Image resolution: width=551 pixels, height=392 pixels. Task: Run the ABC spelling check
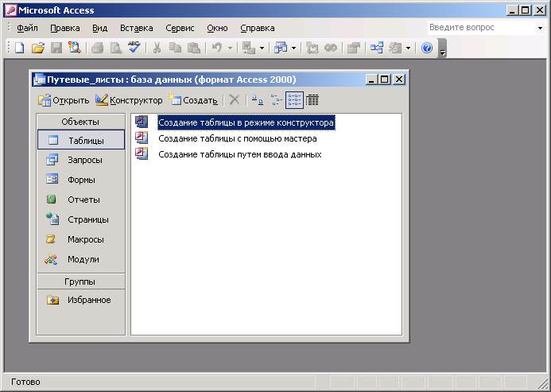[134, 47]
